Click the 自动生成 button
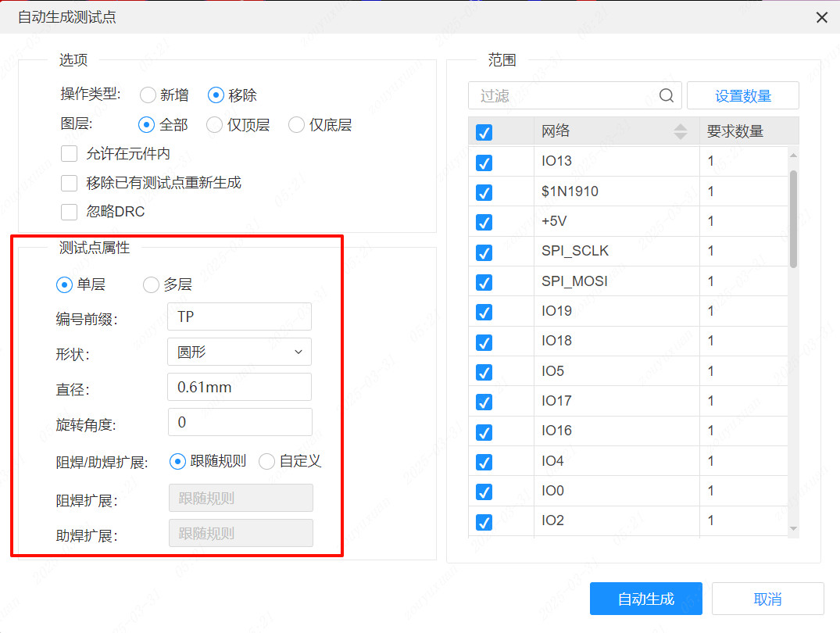Viewport: 840px width, 633px height. [645, 598]
